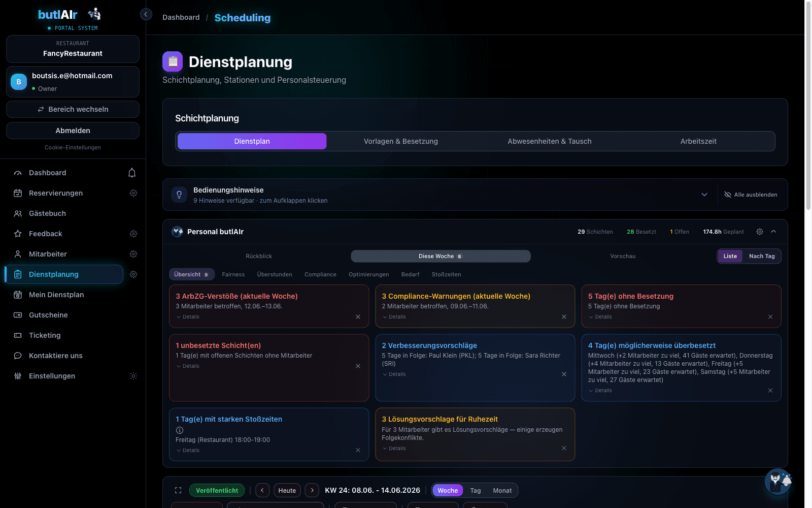
Task: Open the Abwesenheiten & Tausch tab
Action: pos(550,141)
